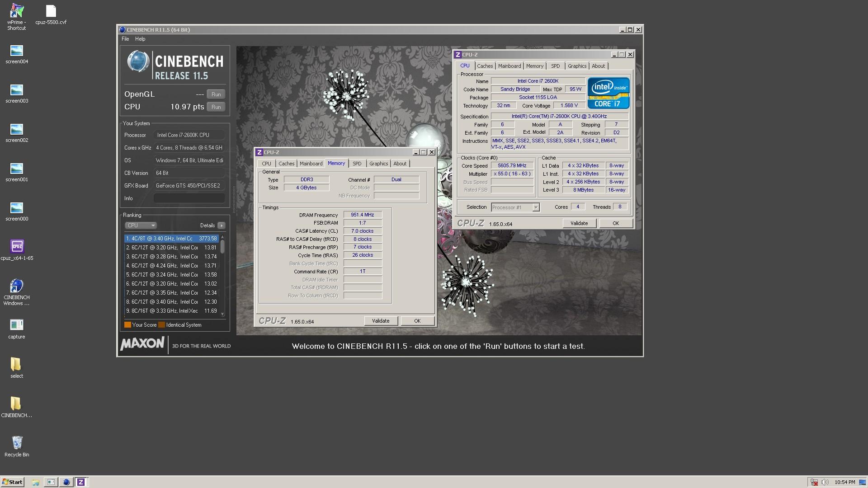868x488 pixels.
Task: Switch to Graphics tab in Memory CPU-Z window
Action: click(x=378, y=164)
